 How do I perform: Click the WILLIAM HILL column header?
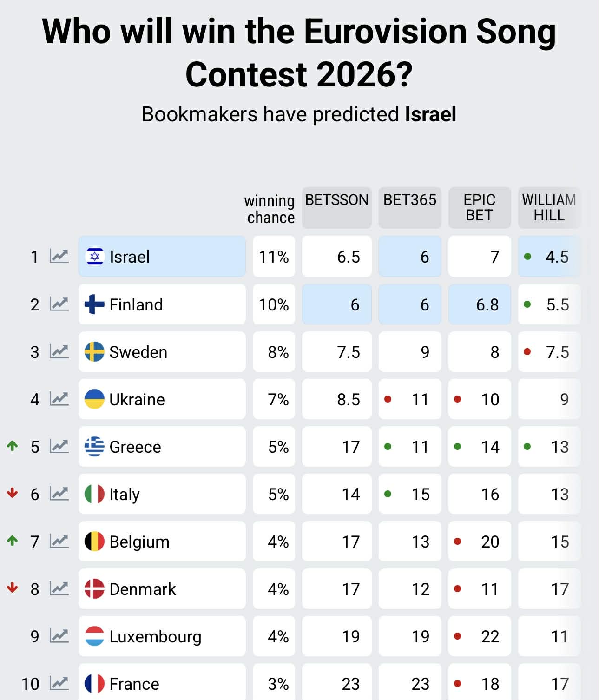(x=549, y=207)
